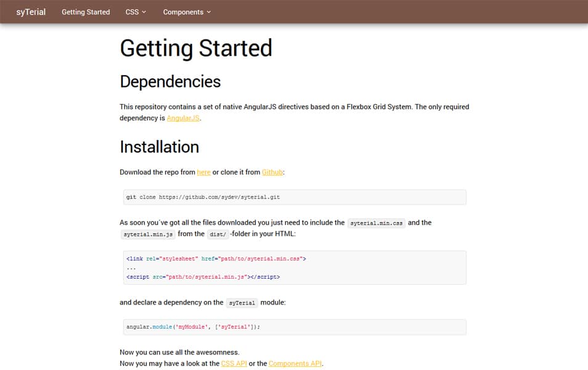Select the angular.module code line
This screenshot has height=370, width=588.
point(193,327)
